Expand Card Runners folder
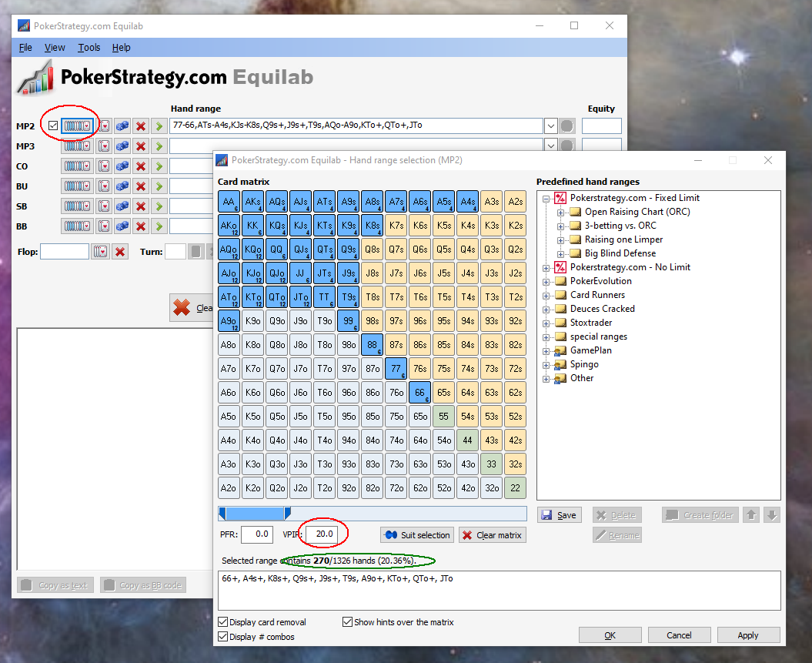Image resolution: width=812 pixels, height=663 pixels. click(546, 296)
